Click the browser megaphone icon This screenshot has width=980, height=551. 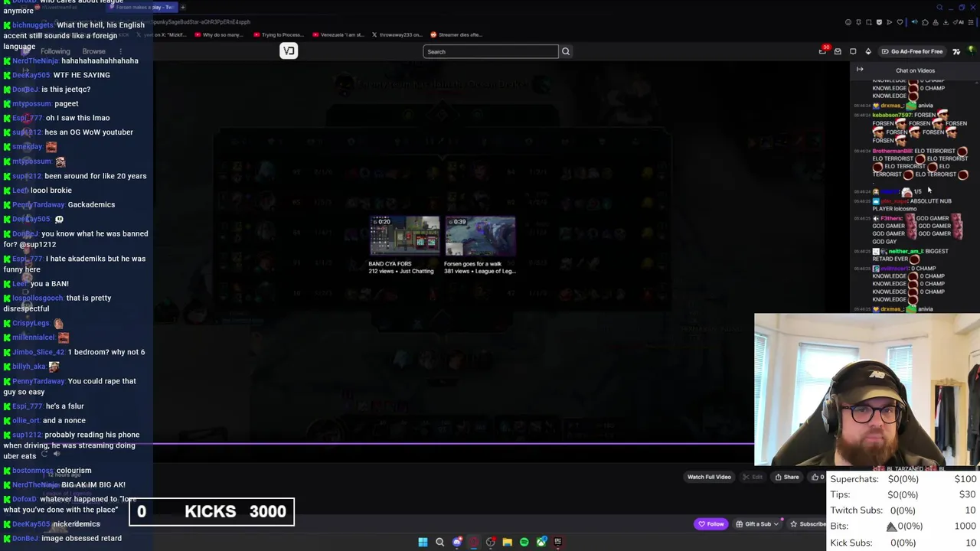(914, 22)
